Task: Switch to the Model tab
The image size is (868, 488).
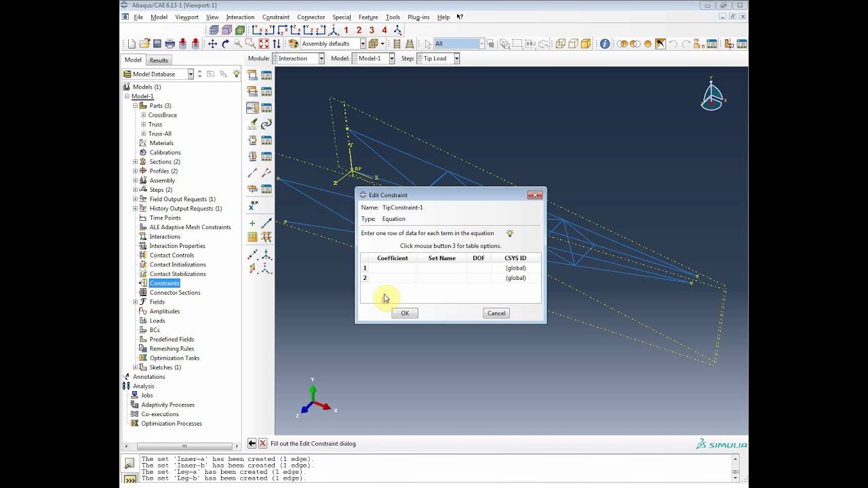Action: [133, 60]
